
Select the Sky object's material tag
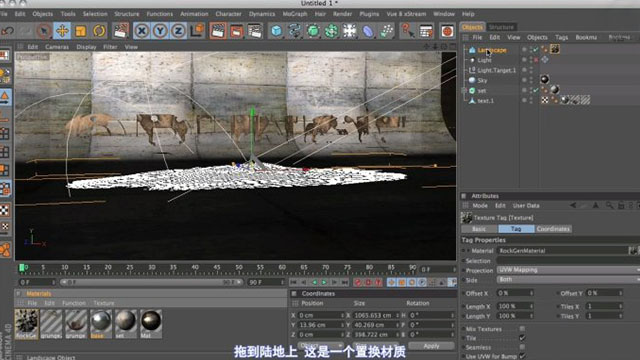(544, 79)
